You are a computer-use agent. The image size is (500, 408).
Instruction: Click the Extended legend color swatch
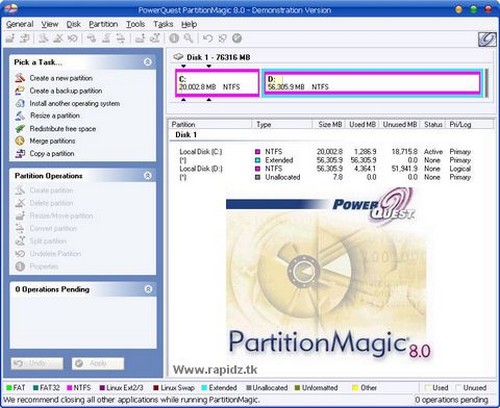[x=205, y=388]
